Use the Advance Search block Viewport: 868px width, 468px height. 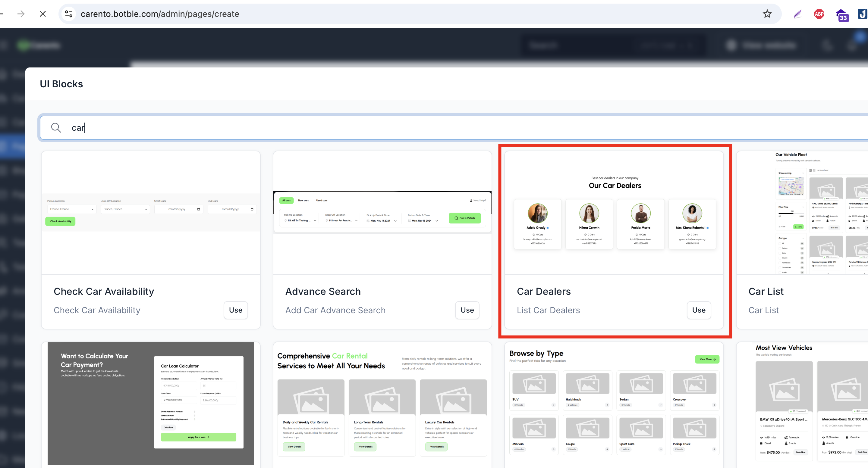pyautogui.click(x=467, y=310)
